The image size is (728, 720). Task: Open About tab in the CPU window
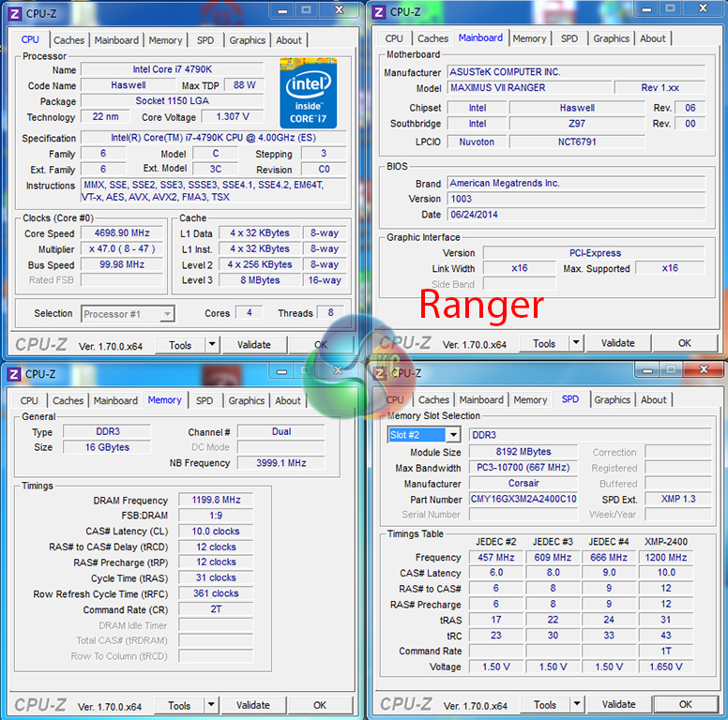[289, 40]
